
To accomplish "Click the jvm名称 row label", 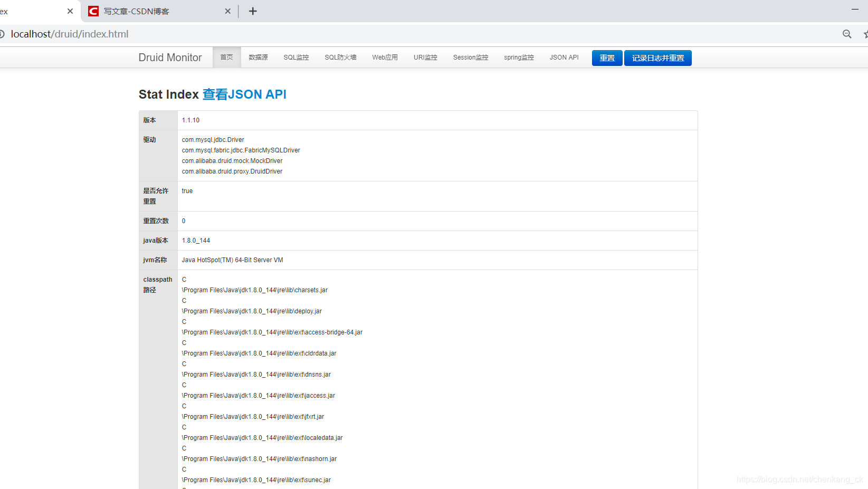I will (155, 260).
